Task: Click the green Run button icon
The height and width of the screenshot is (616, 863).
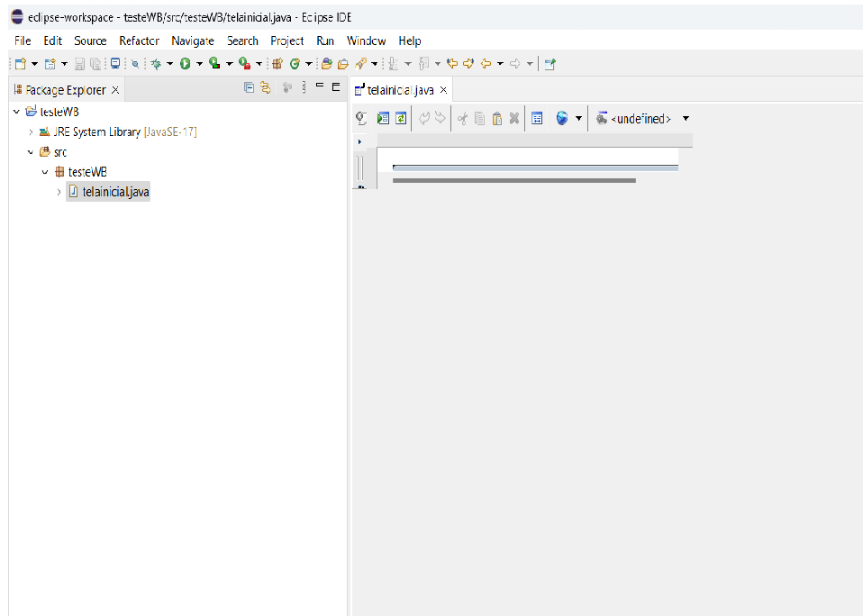Action: pyautogui.click(x=186, y=64)
